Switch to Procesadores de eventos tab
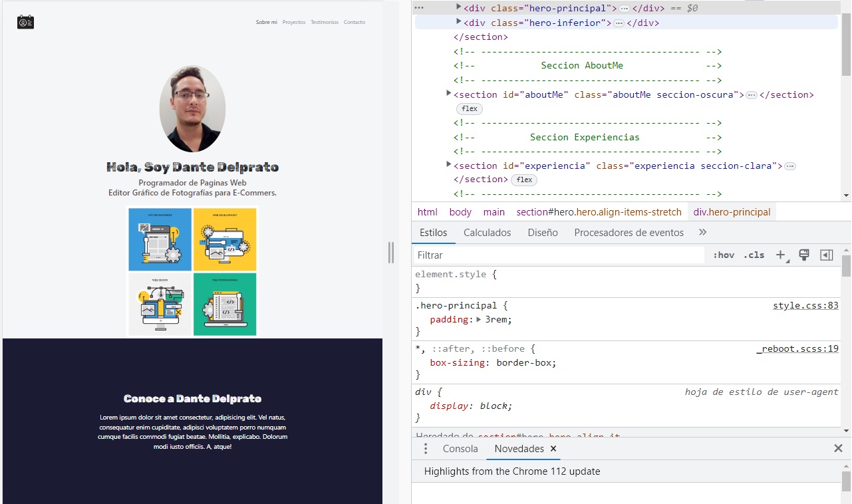The height and width of the screenshot is (504, 852). pyautogui.click(x=629, y=233)
